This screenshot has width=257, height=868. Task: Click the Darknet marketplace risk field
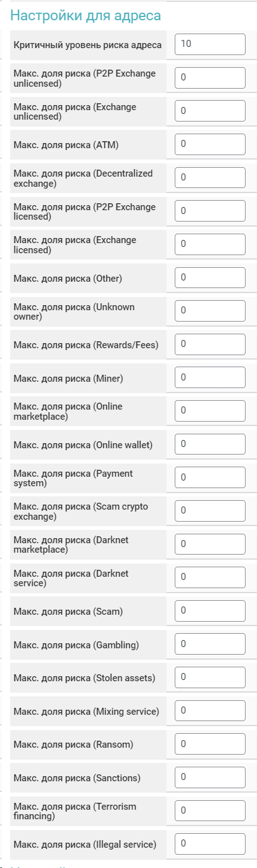[210, 544]
